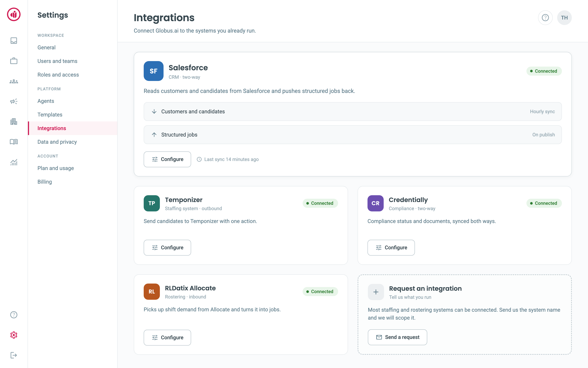This screenshot has height=368, width=588.
Task: Click the RL RLDatix logo tile
Action: [x=152, y=292]
